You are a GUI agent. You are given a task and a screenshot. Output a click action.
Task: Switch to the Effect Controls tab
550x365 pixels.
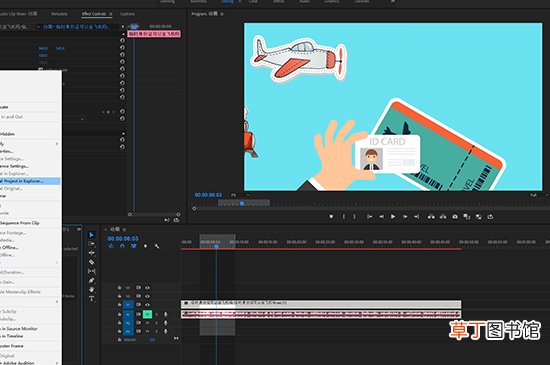point(94,14)
